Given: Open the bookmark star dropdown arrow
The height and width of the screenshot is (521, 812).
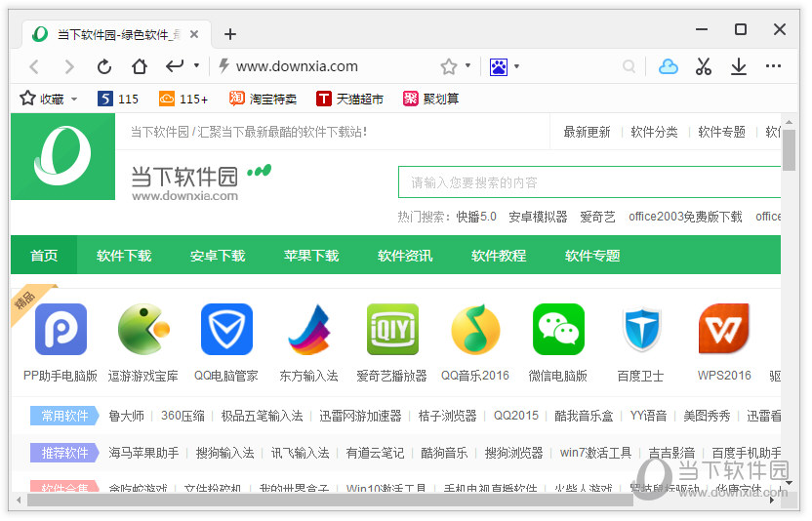Looking at the screenshot, I should [x=467, y=65].
